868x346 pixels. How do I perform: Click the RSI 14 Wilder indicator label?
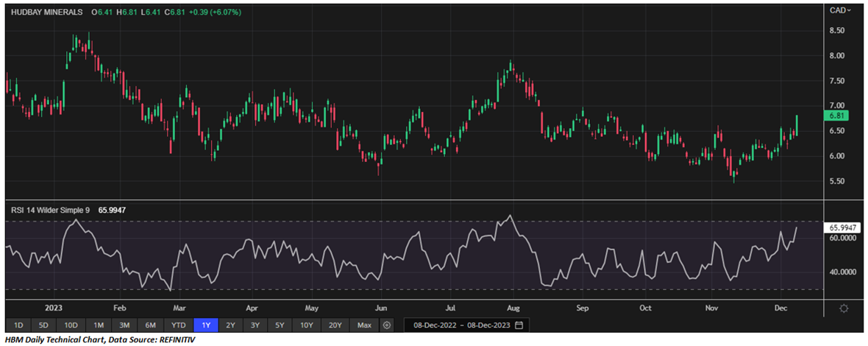pos(48,210)
